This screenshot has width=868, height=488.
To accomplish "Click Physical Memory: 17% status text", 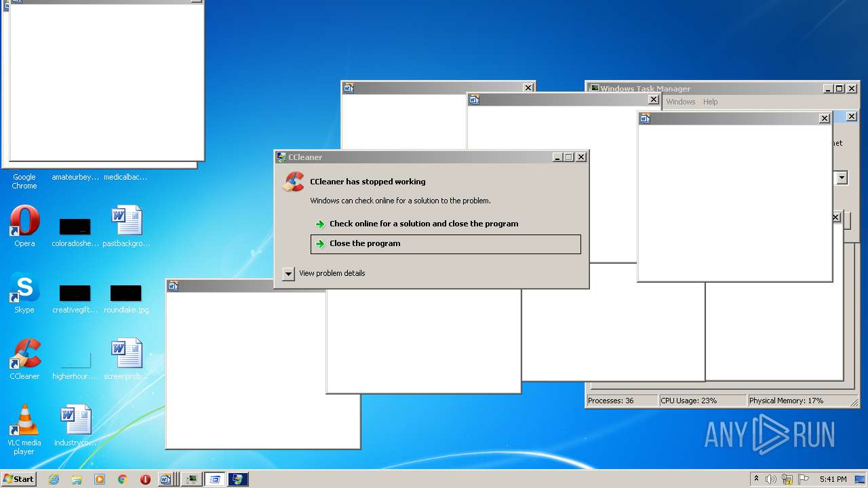I will [786, 401].
